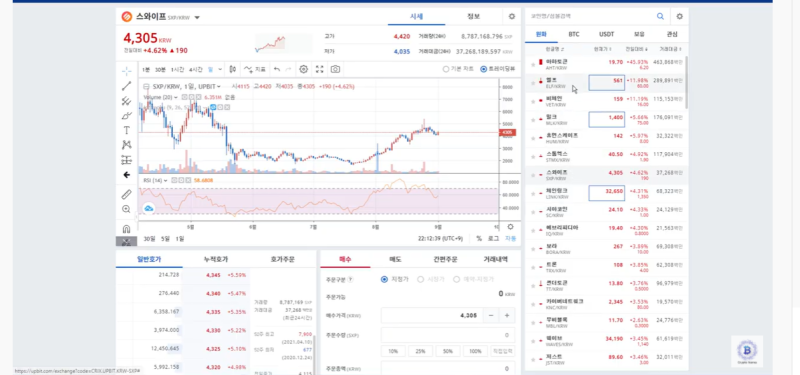Select the trend line drawing tool
This screenshot has width=800, height=375.
click(127, 86)
